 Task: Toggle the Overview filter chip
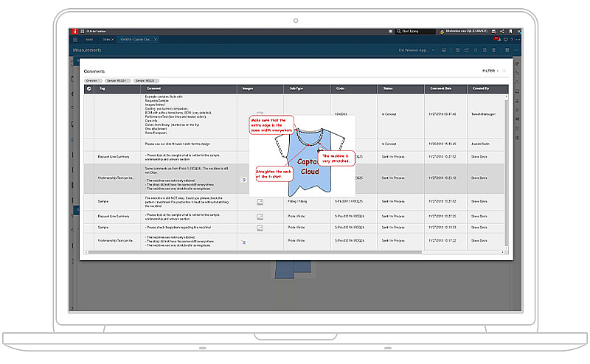[92, 80]
